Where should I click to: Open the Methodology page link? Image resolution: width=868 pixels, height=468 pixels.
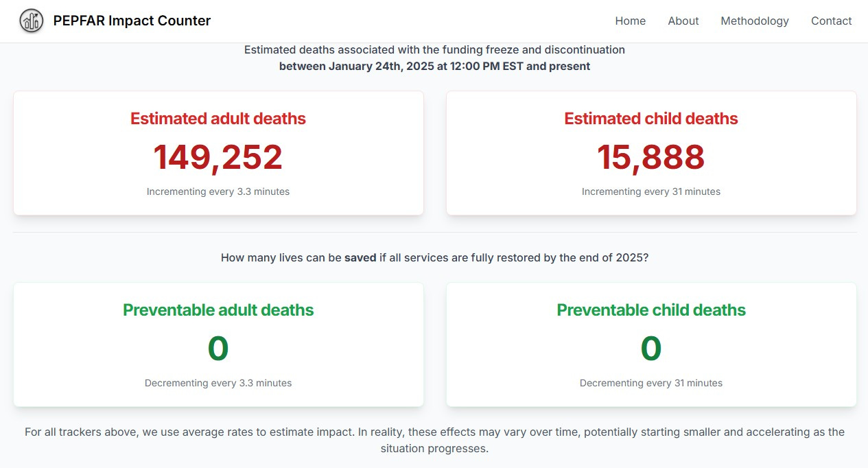(754, 21)
